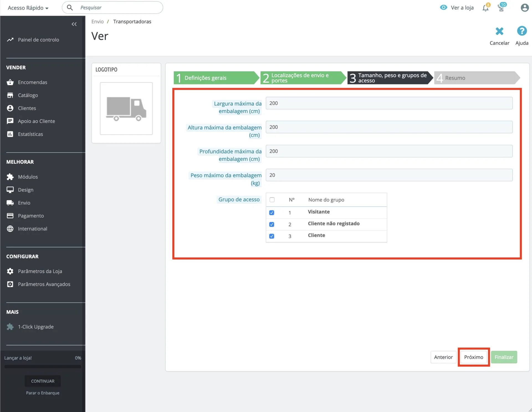The height and width of the screenshot is (412, 532).
Task: Click the Módulos puzzle icon in sidebar
Action: coord(10,177)
